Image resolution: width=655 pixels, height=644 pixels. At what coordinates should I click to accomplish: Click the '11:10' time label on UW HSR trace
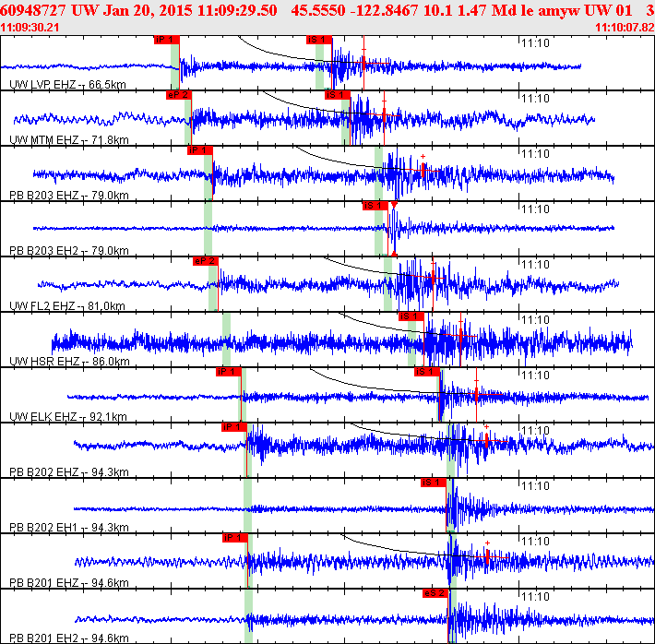535,320
